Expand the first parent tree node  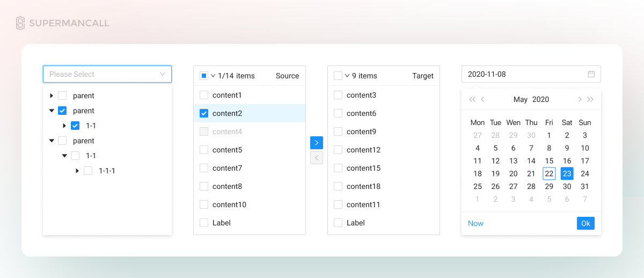[x=52, y=96]
